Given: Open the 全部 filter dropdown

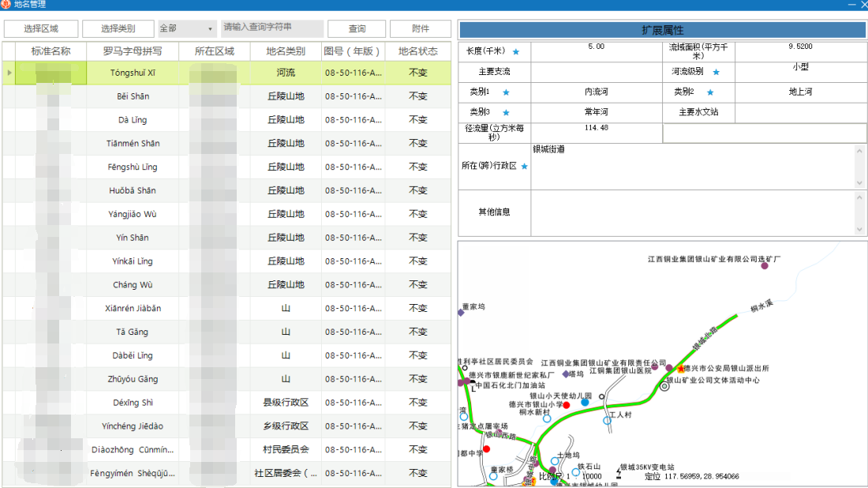Looking at the screenshot, I should (x=187, y=28).
